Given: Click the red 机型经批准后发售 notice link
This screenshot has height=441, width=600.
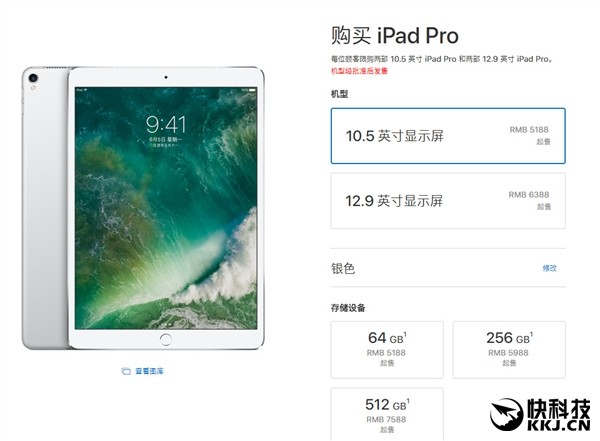Looking at the screenshot, I should click(x=359, y=71).
